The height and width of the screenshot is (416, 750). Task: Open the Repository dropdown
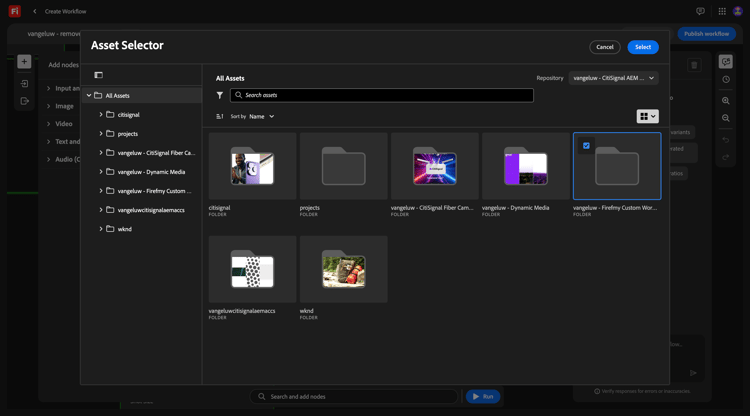click(x=613, y=78)
